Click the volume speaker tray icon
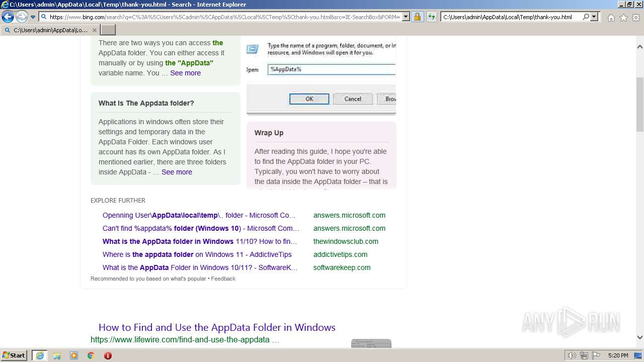Image resolution: width=644 pixels, height=362 pixels. pos(572,355)
